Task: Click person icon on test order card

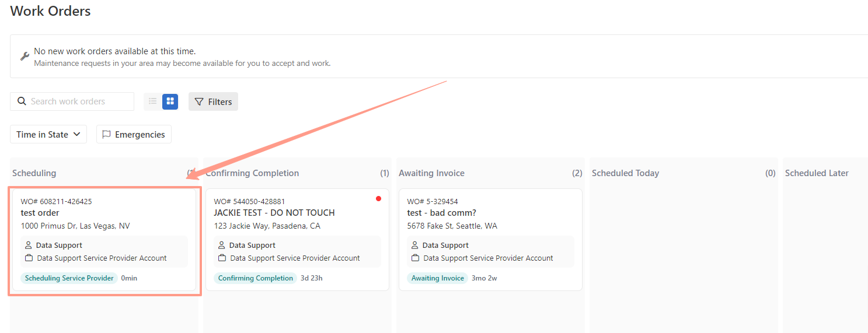Action: click(28, 246)
